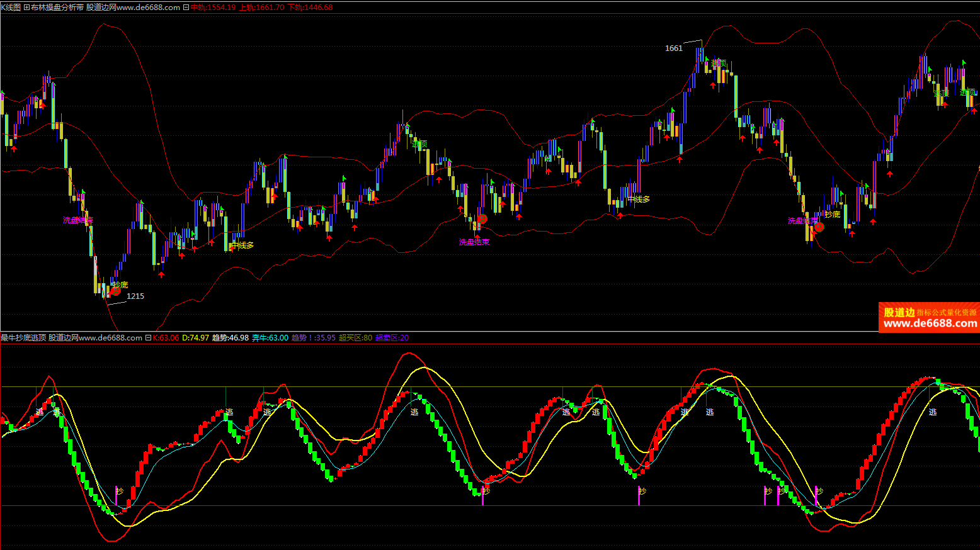Collapse the 最牛抄底逃顶 indicator values minus box
The image size is (980, 550).
pos(148,338)
